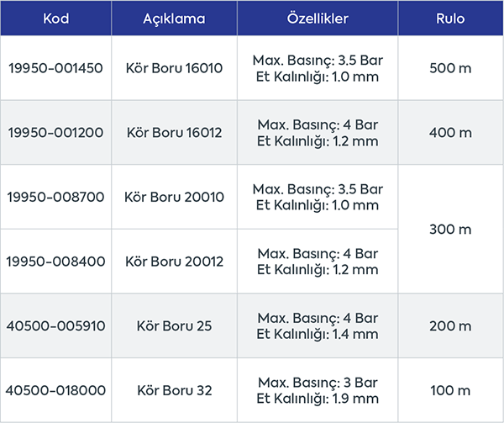Select product code 19950-001200
The width and height of the screenshot is (504, 423).
click(55, 133)
